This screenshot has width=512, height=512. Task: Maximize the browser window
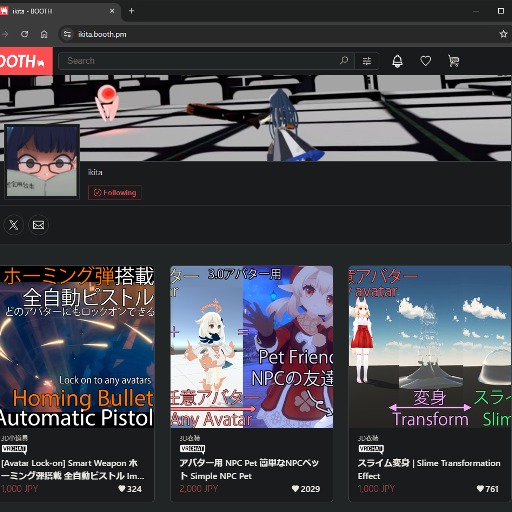click(501, 11)
